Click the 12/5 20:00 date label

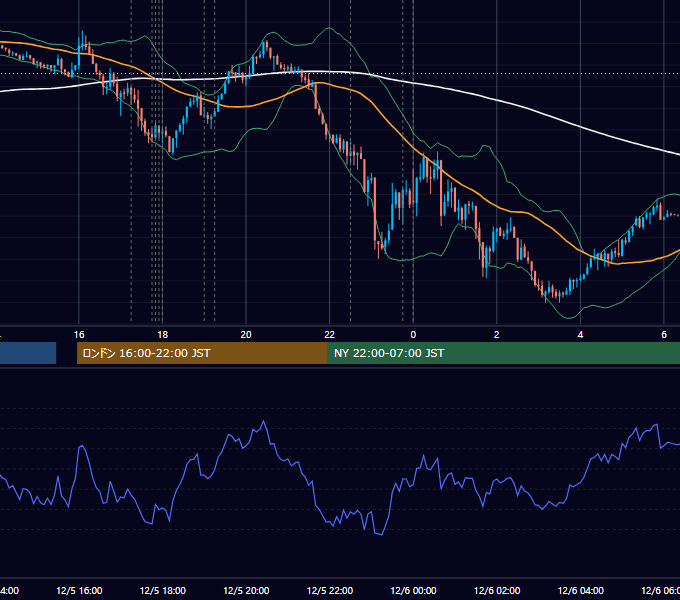246,590
